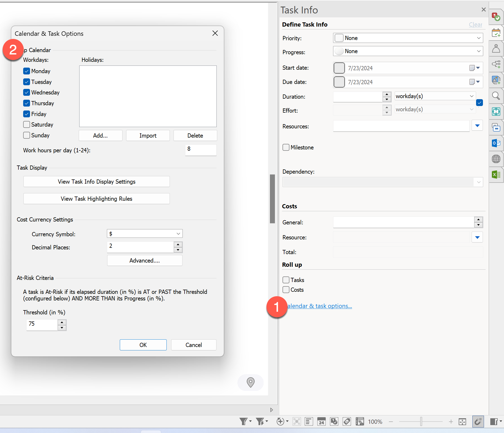Click the filter funnel icon in status bar
Image resolution: width=504 pixels, height=433 pixels.
coord(243,422)
